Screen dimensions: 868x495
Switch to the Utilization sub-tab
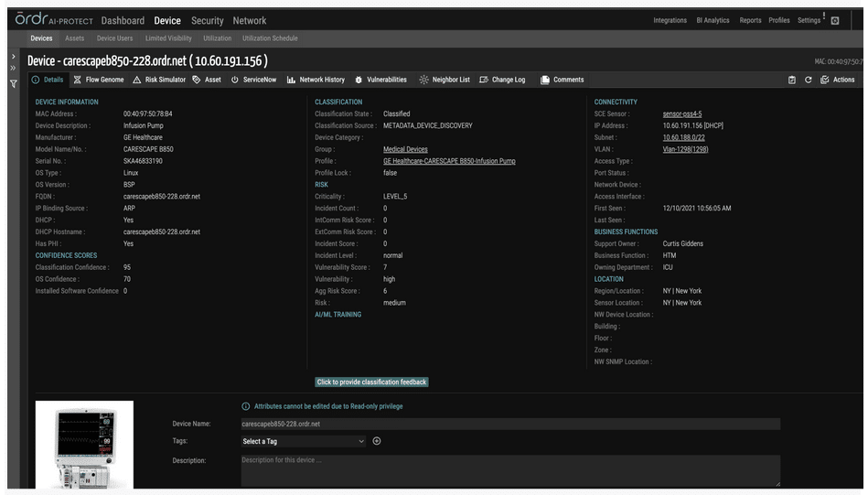click(217, 38)
